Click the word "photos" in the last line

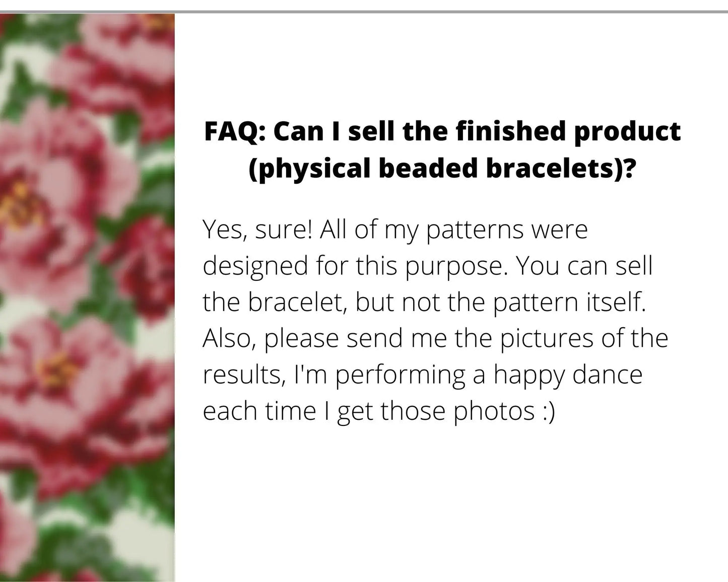pos(494,411)
